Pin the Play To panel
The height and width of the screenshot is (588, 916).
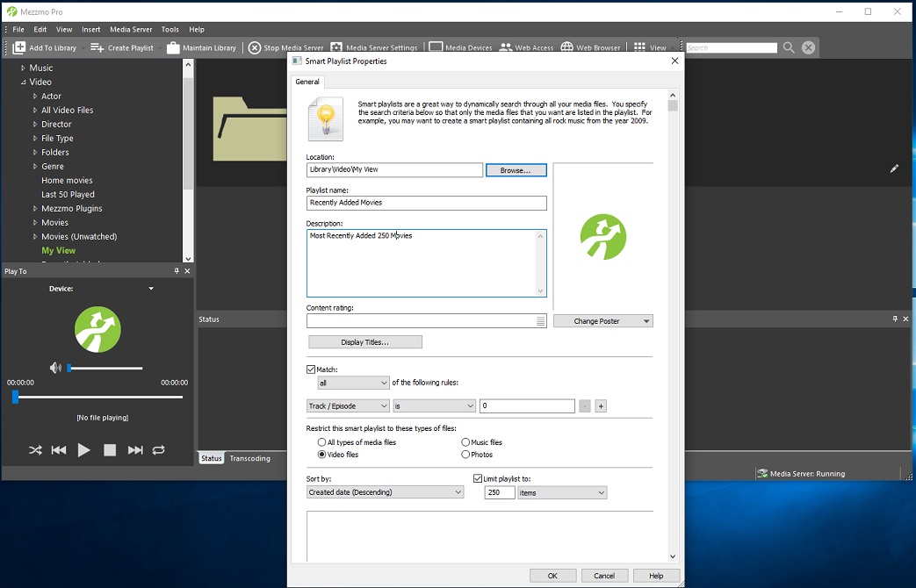(x=177, y=271)
